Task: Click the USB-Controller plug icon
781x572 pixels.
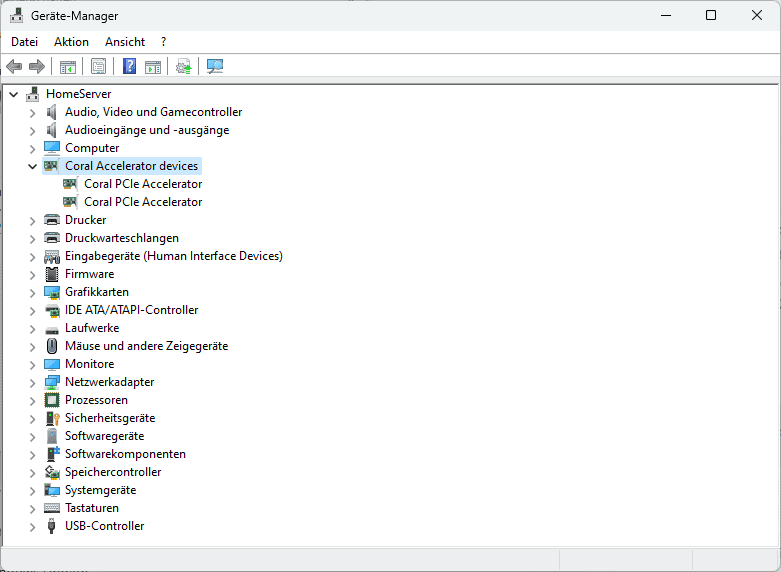Action: coord(51,526)
